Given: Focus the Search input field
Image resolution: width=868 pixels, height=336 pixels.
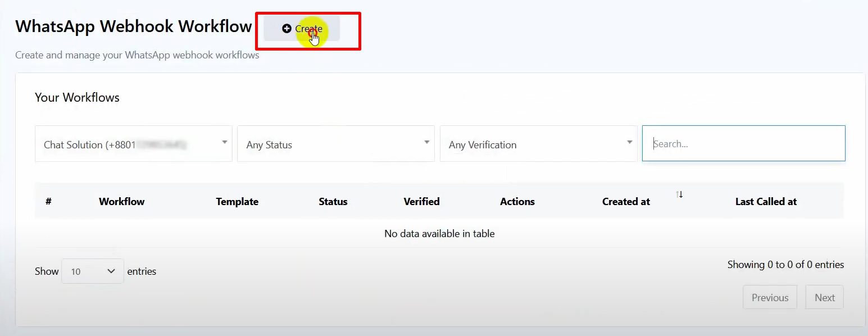Looking at the screenshot, I should tap(743, 144).
